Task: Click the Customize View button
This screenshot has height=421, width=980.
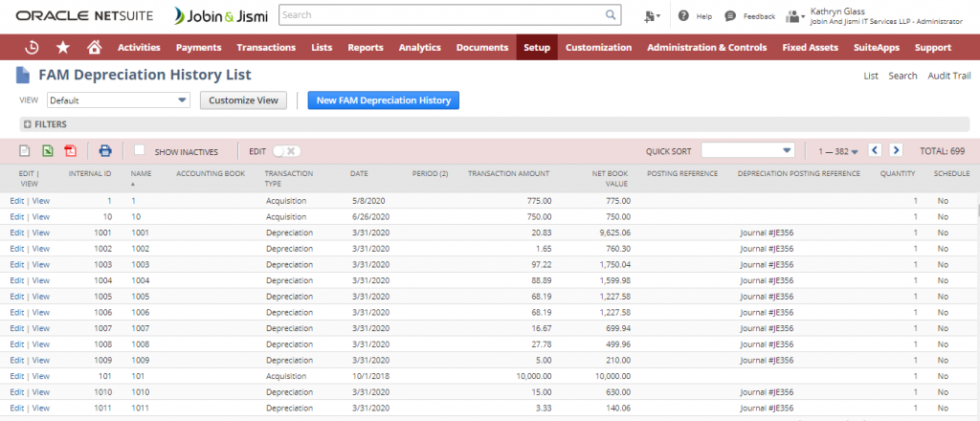Action: pyautogui.click(x=243, y=100)
